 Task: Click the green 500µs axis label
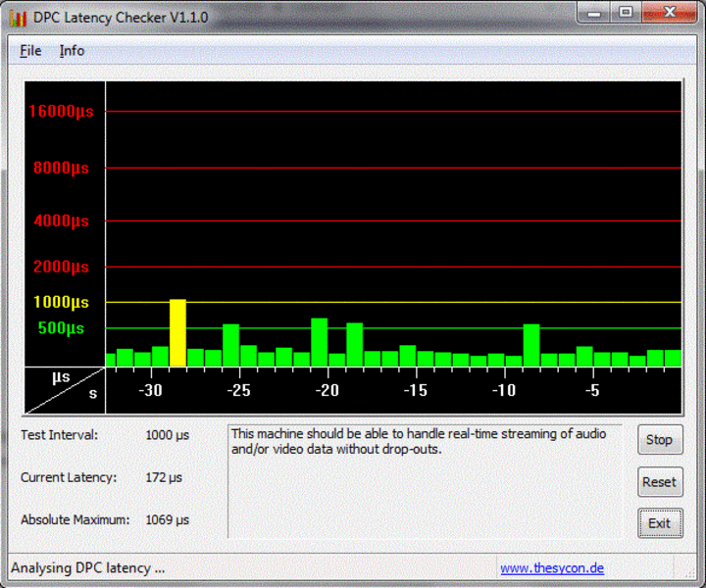61,328
